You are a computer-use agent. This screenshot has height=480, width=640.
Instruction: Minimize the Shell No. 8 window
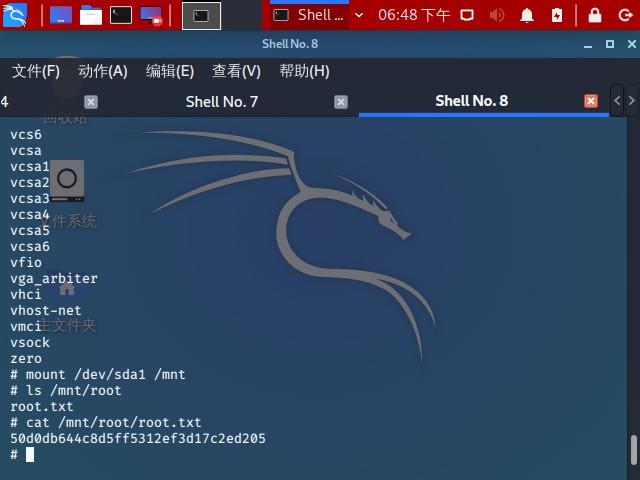pos(588,44)
